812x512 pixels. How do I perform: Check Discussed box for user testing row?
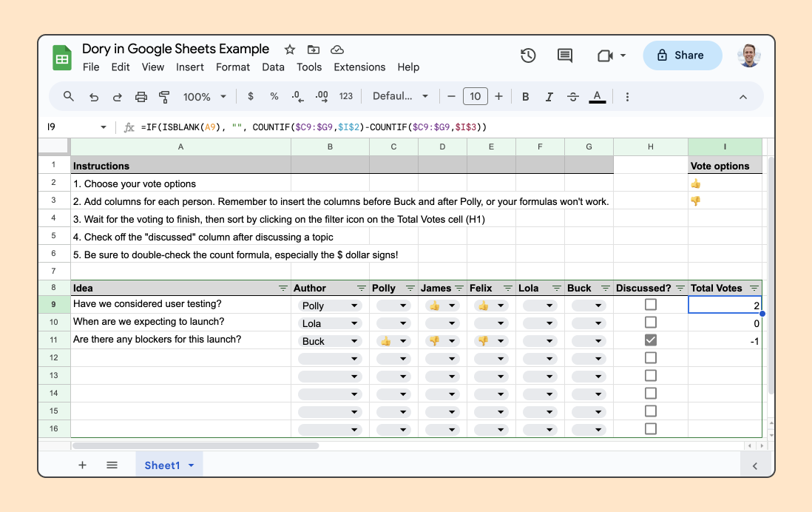click(x=651, y=305)
